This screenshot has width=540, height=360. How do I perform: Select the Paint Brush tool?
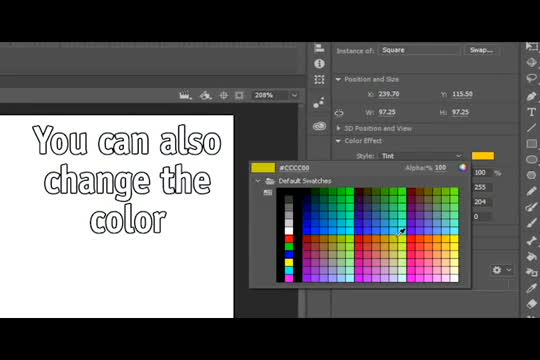pyautogui.click(x=531, y=207)
